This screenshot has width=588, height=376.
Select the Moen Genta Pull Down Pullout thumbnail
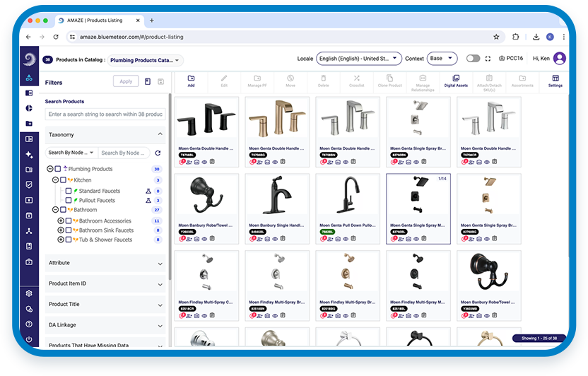[x=348, y=196]
